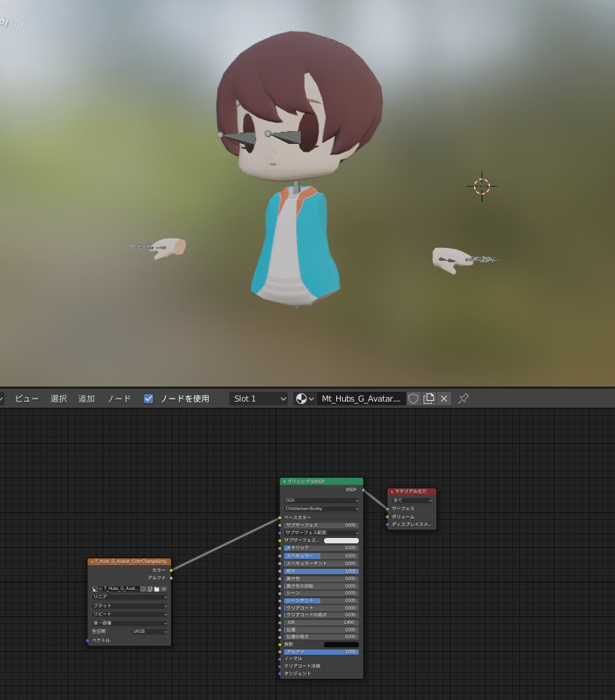Click the クリアコート法線 input socket
Image resolution: width=615 pixels, height=700 pixels.
point(280,666)
